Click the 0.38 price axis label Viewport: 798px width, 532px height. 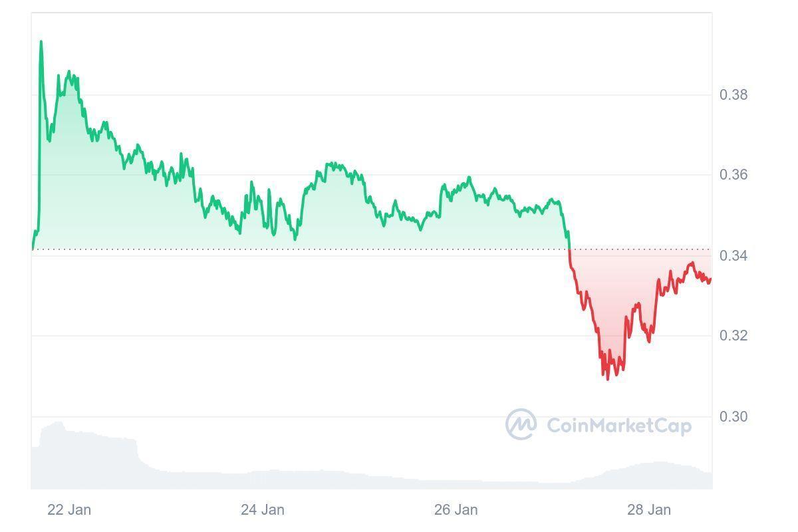[x=733, y=95]
